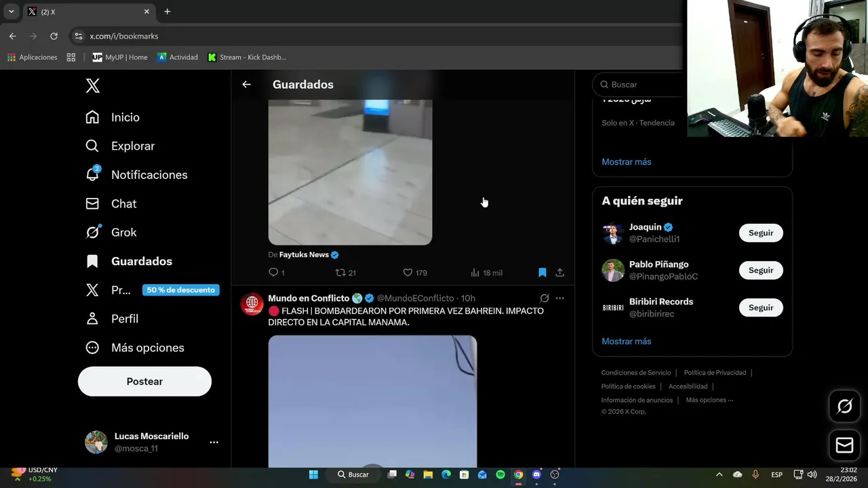The width and height of the screenshot is (868, 488).
Task: Open Condiciones de Servicio link
Action: [636, 373]
